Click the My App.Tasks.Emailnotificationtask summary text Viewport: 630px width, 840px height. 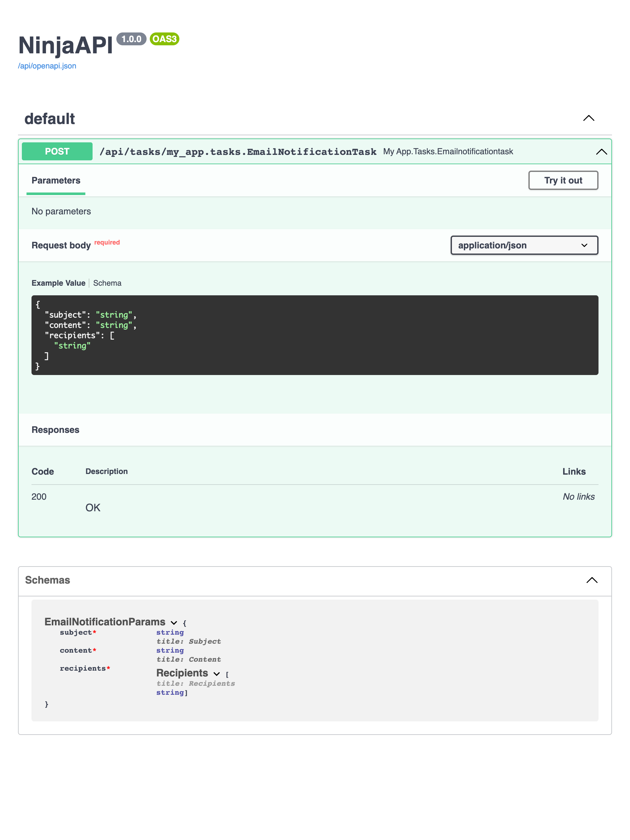point(448,151)
